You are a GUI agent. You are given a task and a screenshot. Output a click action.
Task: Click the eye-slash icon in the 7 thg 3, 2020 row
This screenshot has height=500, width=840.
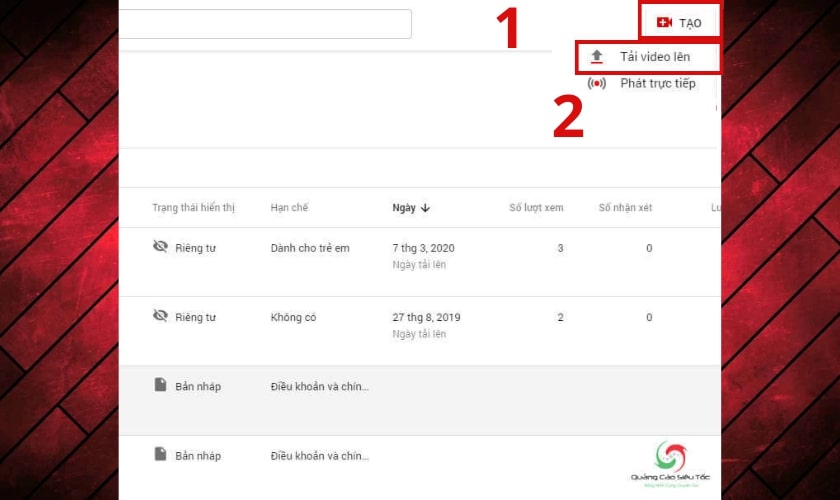click(x=160, y=247)
